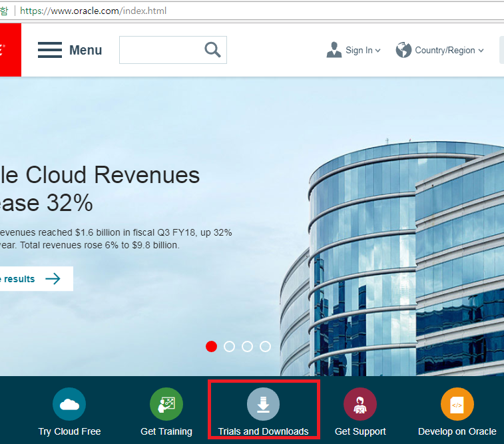Click the Cloud Revenues headline text
The image size is (504, 444).
pyautogui.click(x=100, y=188)
